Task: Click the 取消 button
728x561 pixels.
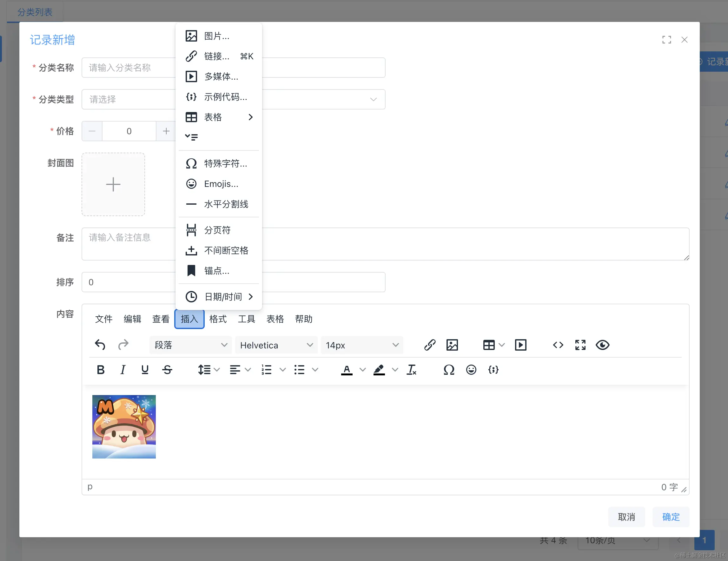Action: click(626, 517)
